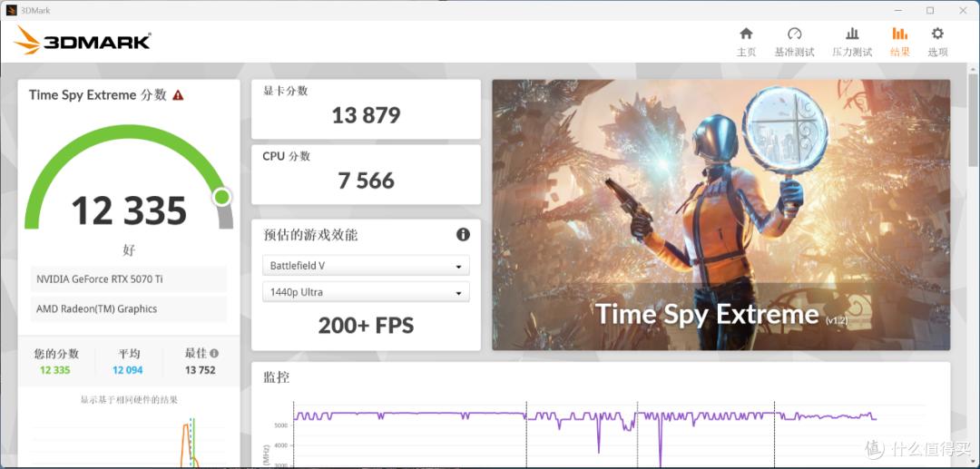Click the red warning triangle next to score title
The height and width of the screenshot is (469, 980).
click(178, 95)
